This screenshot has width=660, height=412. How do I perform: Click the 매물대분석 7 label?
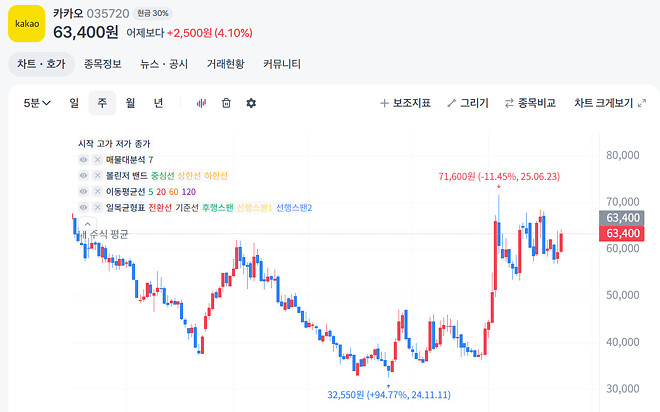[x=130, y=160]
